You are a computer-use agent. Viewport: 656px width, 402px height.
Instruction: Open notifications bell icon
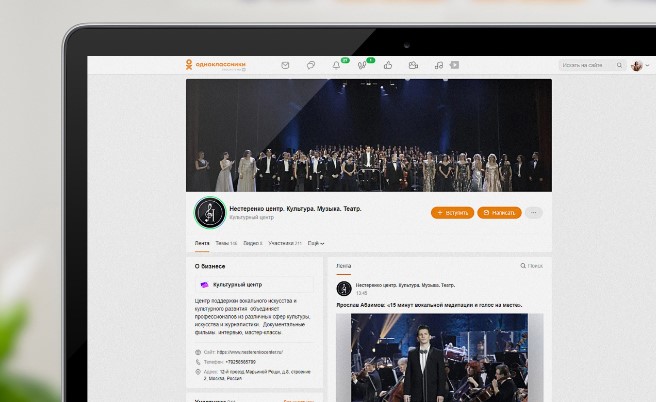coord(336,65)
